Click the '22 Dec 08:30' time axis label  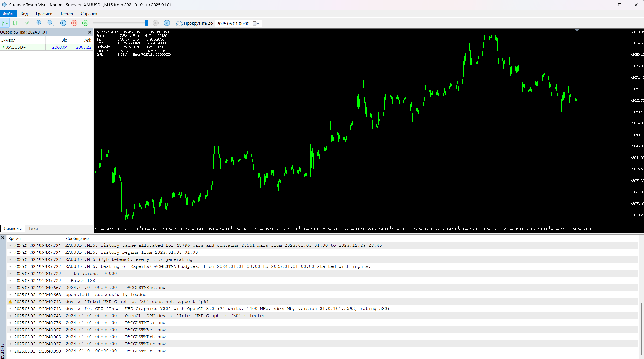pos(355,229)
